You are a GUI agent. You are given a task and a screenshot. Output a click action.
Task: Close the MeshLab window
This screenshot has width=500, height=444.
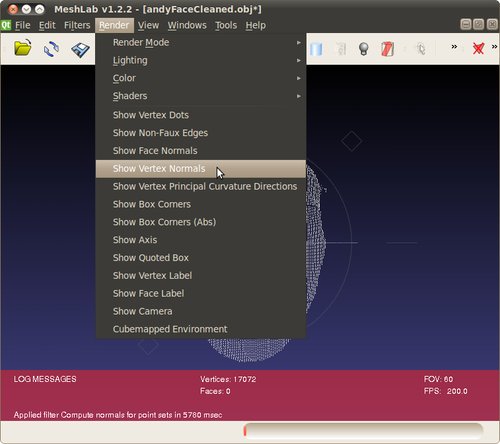13,9
